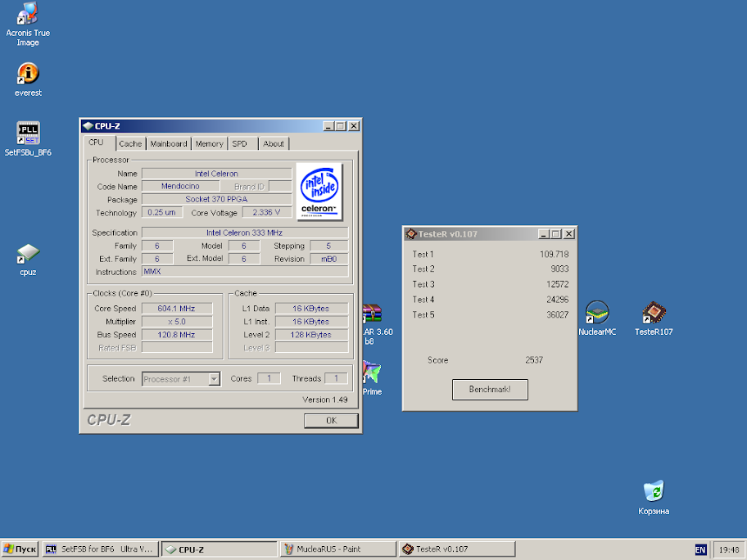Click the Test 3 result 12572
Screen dimensions: 747x560
tap(558, 284)
